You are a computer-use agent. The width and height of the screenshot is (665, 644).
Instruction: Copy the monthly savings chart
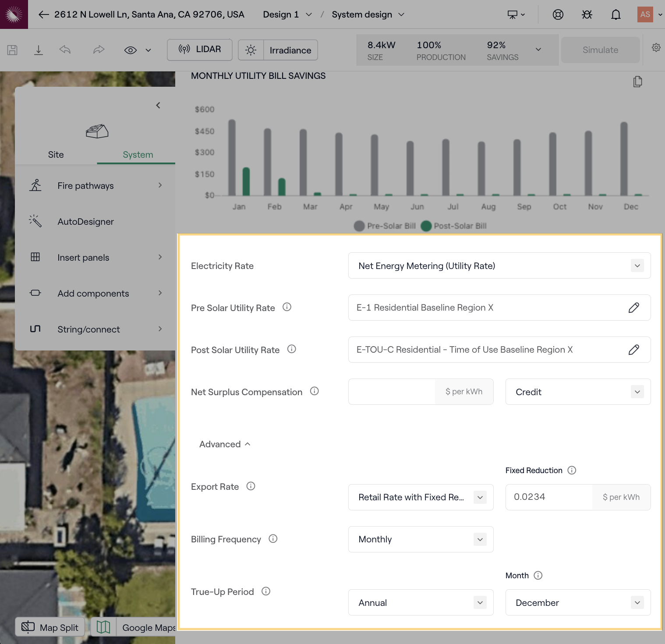click(637, 81)
